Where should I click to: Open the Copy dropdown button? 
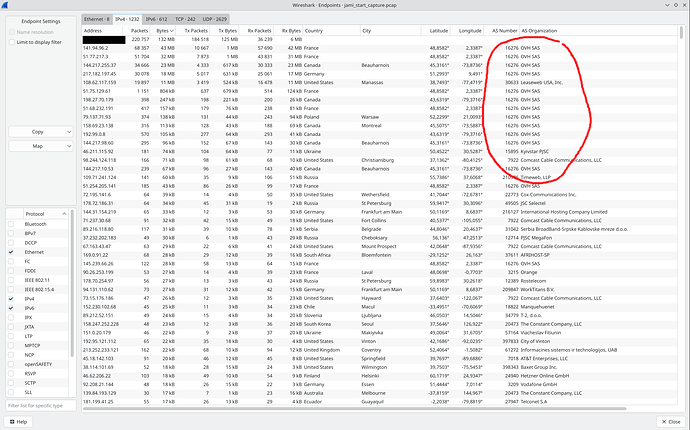coord(40,132)
